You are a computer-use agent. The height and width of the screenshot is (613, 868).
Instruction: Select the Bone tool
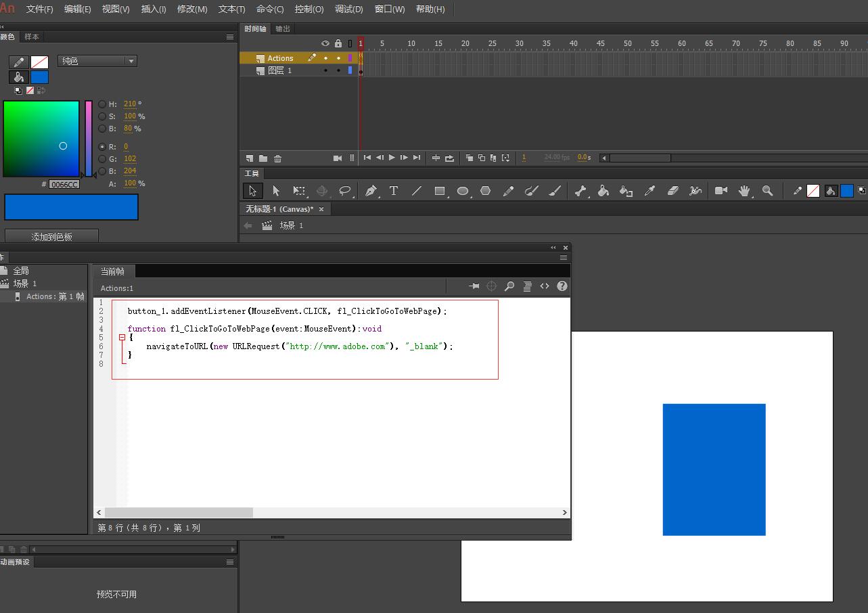(x=580, y=191)
